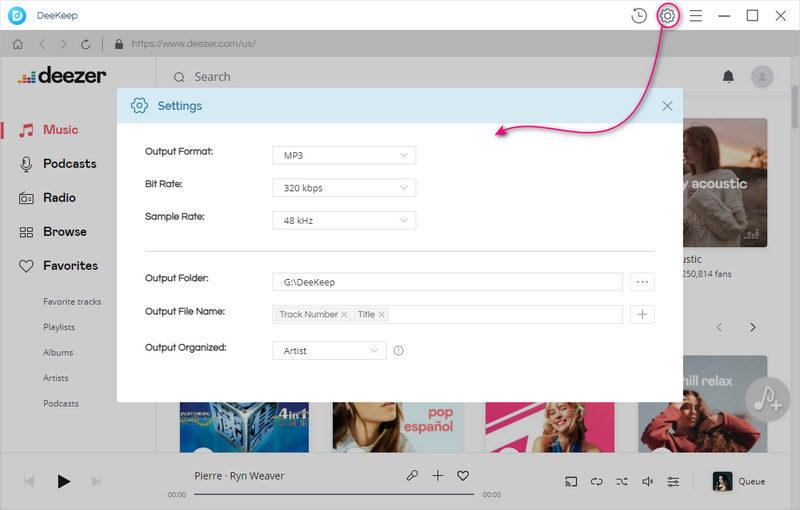Click the acoustic playlist thumbnail

point(724,183)
